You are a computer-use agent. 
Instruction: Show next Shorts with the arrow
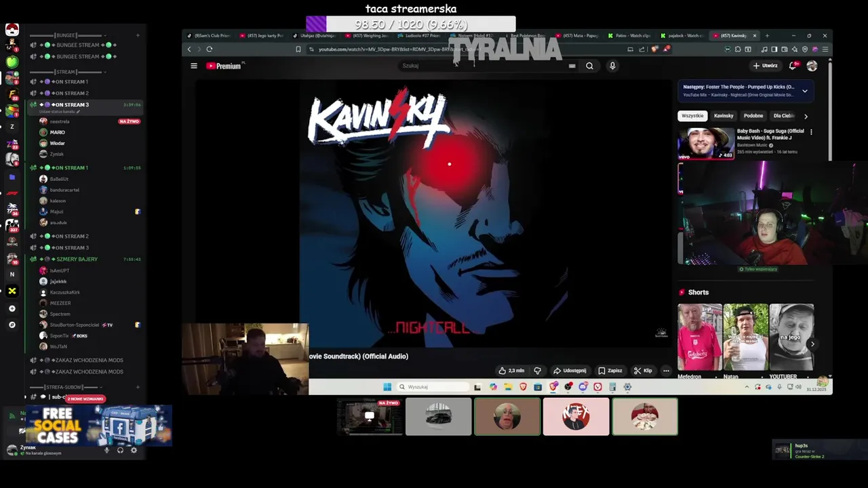(x=812, y=344)
